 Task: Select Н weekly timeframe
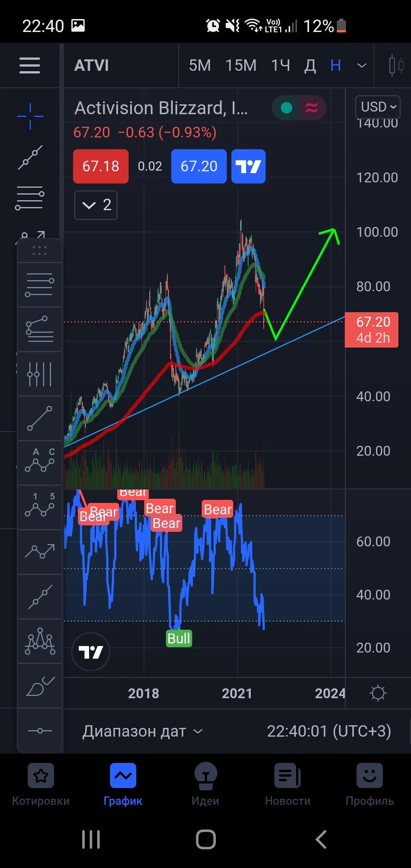(336, 65)
